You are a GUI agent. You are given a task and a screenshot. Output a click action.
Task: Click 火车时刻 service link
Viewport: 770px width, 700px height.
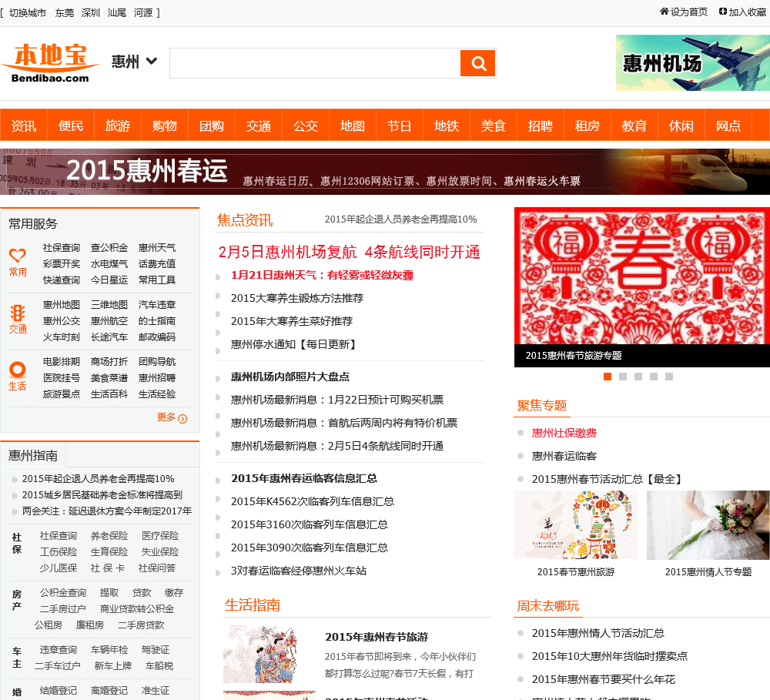(62, 337)
